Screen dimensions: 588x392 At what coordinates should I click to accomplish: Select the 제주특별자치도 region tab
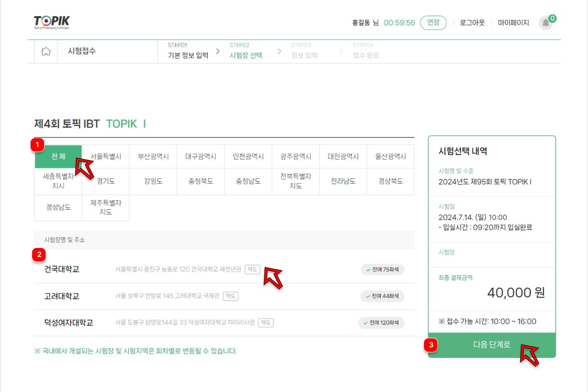(x=106, y=207)
